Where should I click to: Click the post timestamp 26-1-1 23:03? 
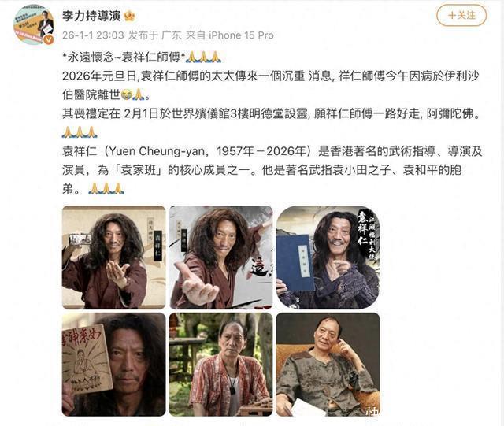(x=93, y=35)
